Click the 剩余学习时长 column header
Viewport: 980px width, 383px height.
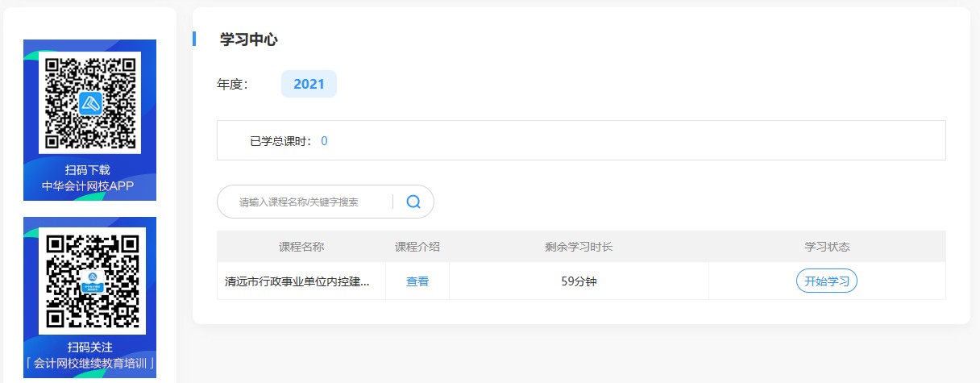click(579, 247)
